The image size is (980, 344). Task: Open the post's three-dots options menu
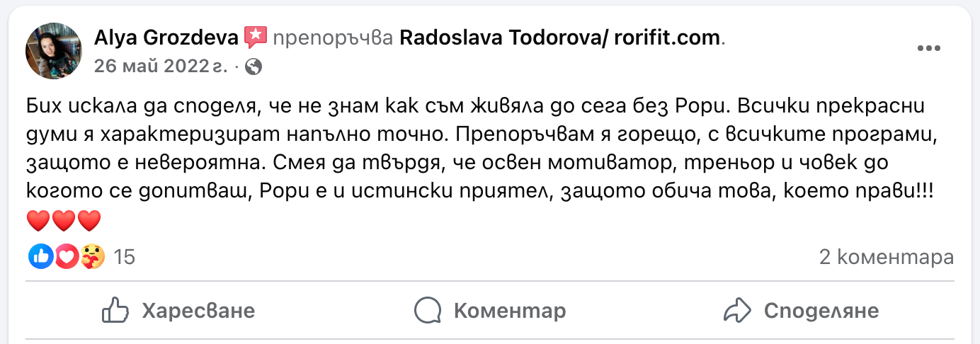(928, 48)
